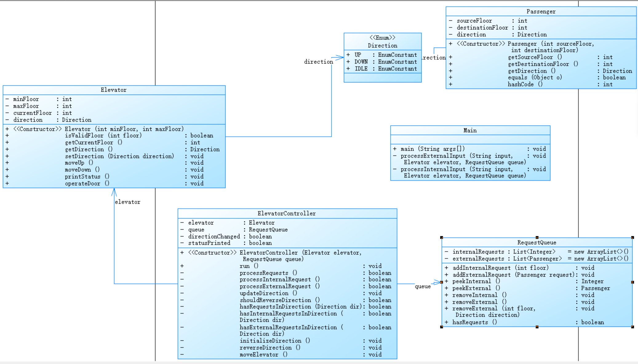Click top-left resize handle of RequestQueue

click(x=441, y=238)
